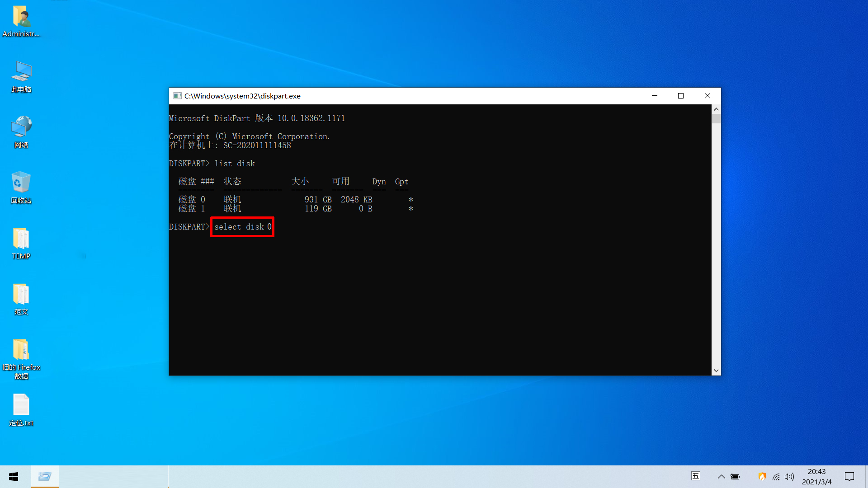Open the battery status tray icon
Viewport: 868px width, 488px height.
(735, 477)
